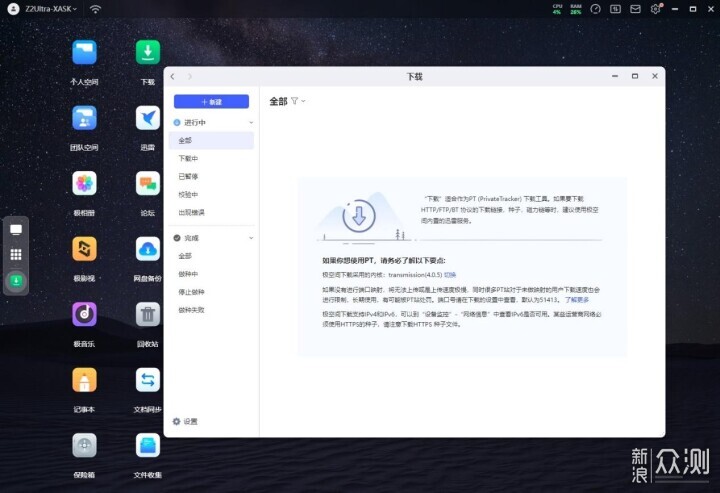Click the funnel filter icon beside 全部

(x=294, y=101)
